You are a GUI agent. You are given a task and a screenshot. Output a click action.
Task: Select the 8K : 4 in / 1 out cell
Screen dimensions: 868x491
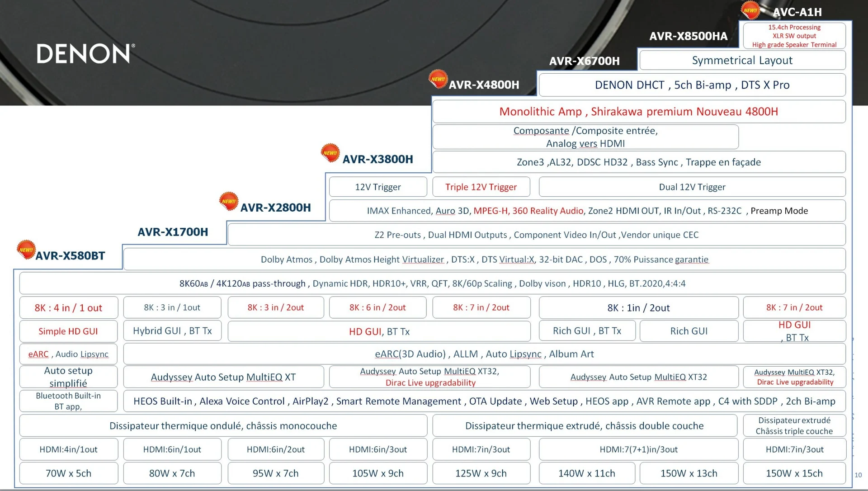(68, 308)
